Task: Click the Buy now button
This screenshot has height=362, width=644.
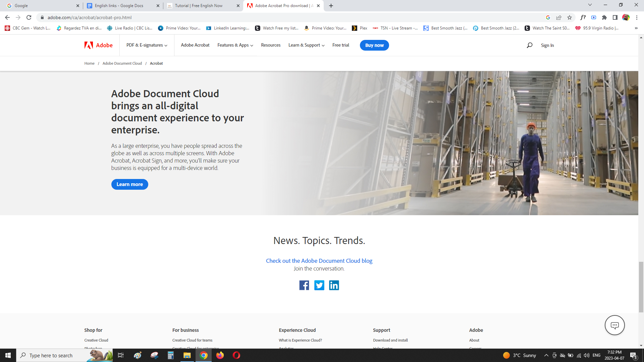Action: coord(374,45)
